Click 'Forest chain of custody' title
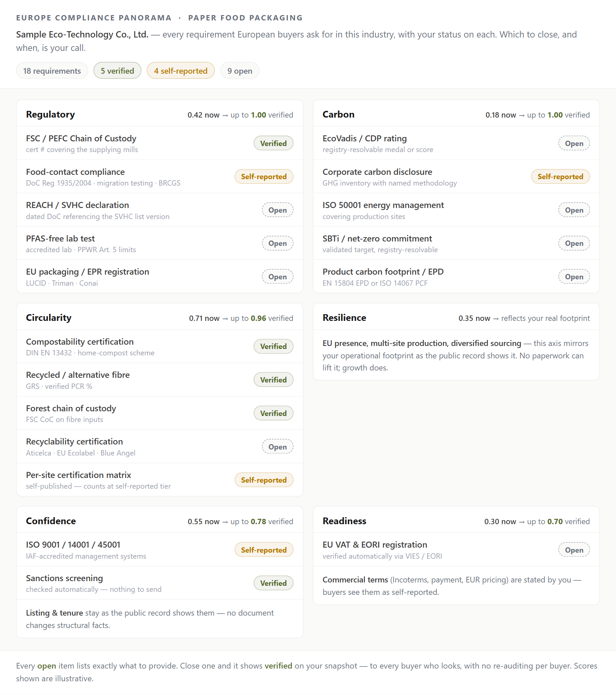 (x=71, y=408)
